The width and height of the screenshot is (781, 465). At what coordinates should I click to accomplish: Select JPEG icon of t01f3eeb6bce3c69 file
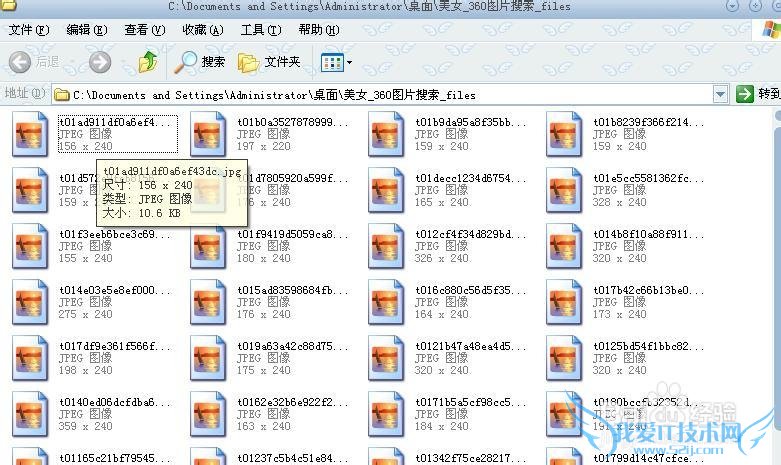click(x=30, y=246)
